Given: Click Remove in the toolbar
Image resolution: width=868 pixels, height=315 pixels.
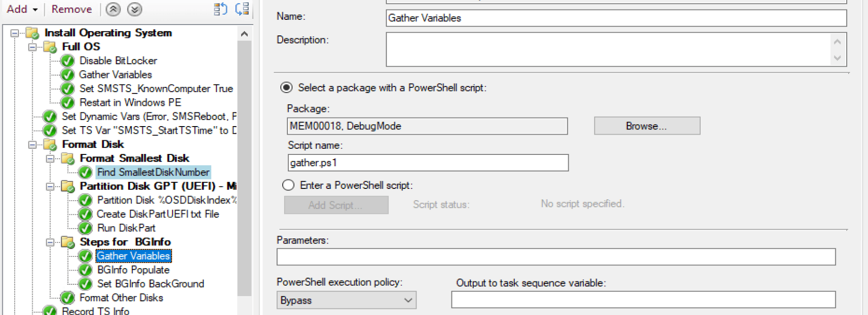Looking at the screenshot, I should (x=71, y=9).
